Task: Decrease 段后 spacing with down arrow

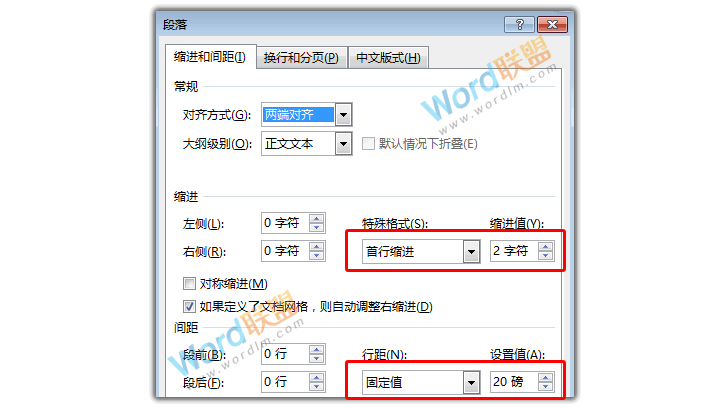Action: (317, 386)
